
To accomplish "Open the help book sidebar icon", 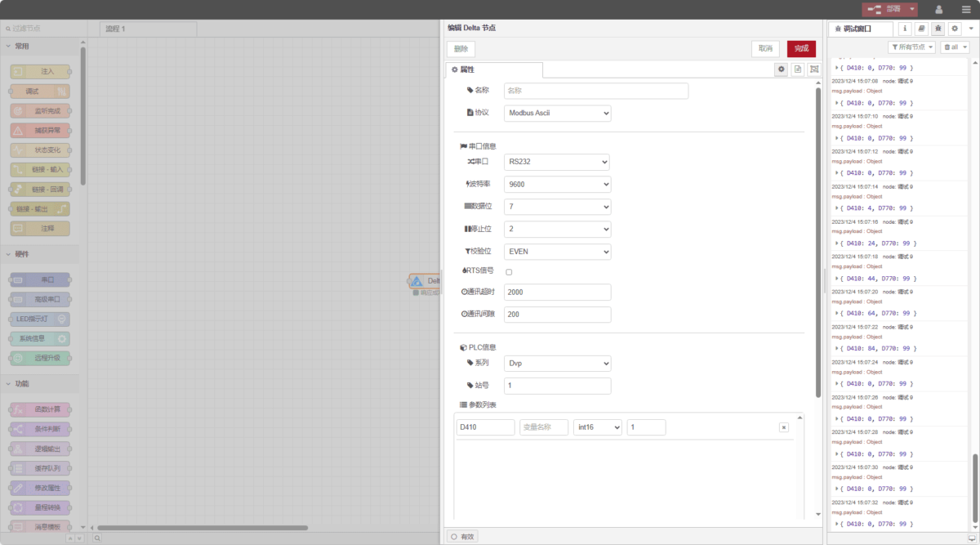I will (x=921, y=29).
